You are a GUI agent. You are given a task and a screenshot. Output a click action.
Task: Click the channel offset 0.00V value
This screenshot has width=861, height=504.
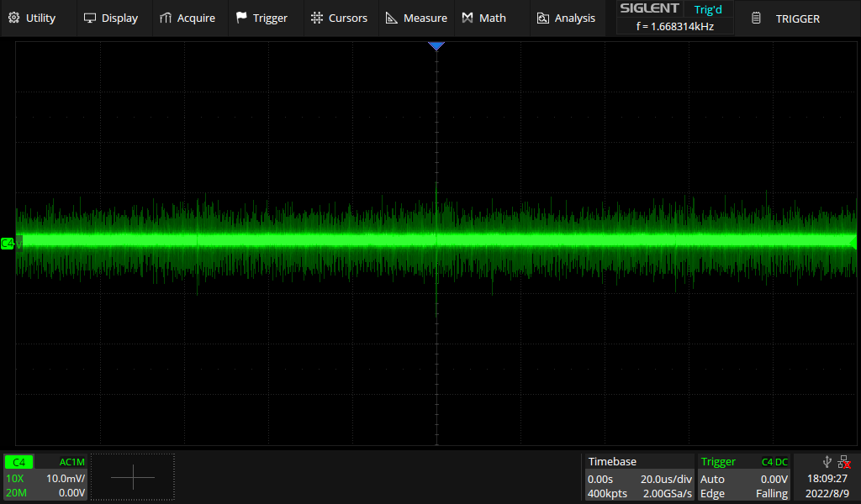tap(72, 493)
